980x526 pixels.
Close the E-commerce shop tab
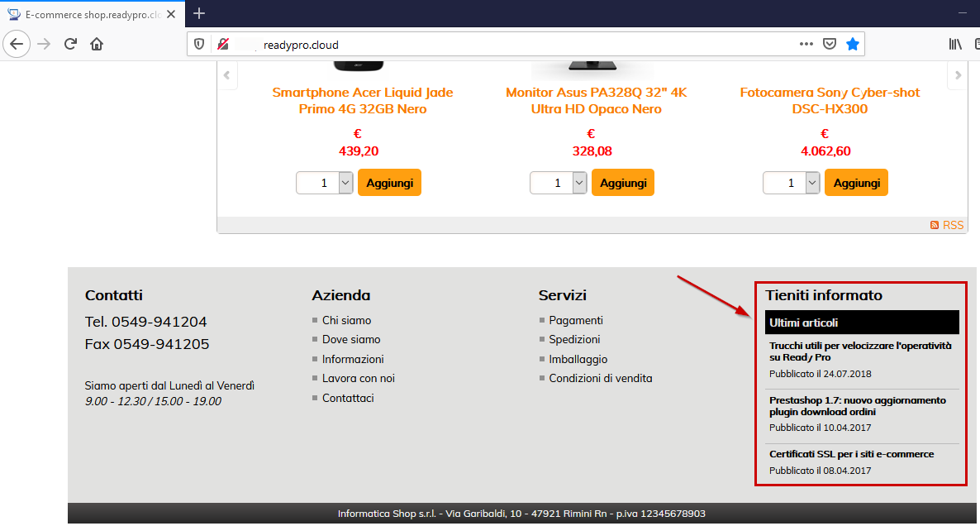(x=171, y=14)
